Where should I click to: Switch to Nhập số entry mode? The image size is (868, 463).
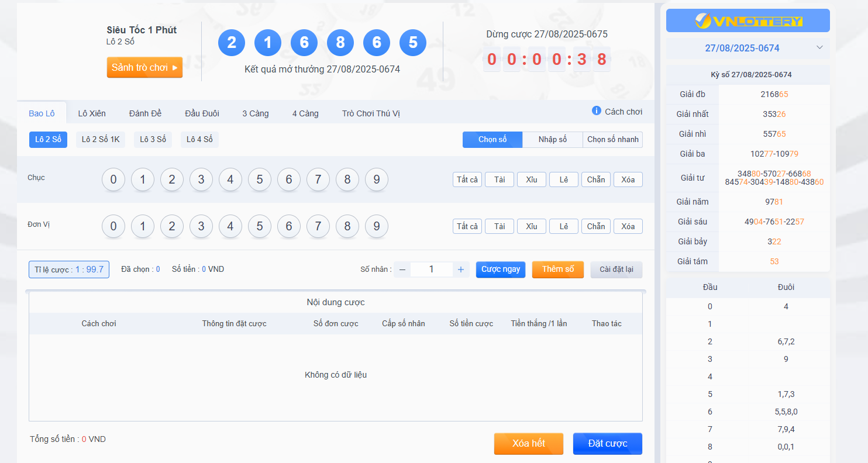point(552,139)
